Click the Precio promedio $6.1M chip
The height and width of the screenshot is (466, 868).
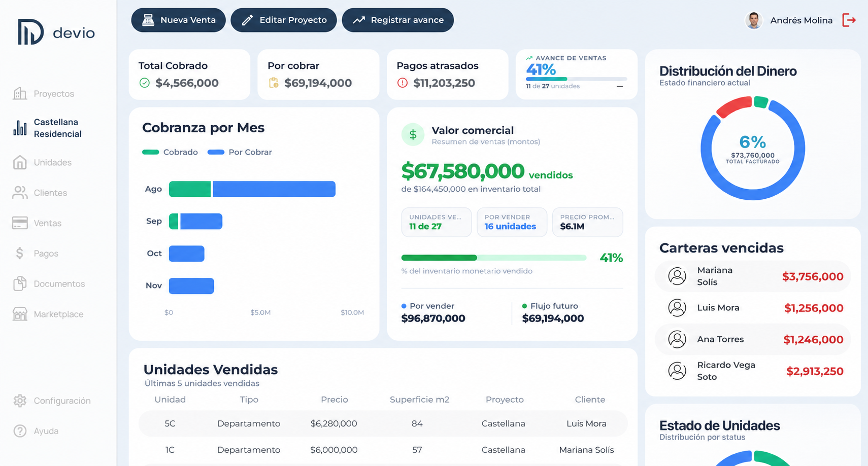(588, 222)
